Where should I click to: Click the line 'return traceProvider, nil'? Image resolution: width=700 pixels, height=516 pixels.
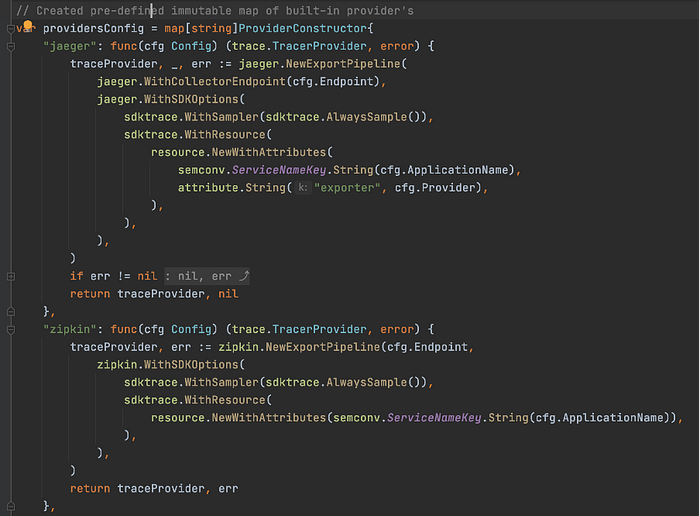pos(154,294)
